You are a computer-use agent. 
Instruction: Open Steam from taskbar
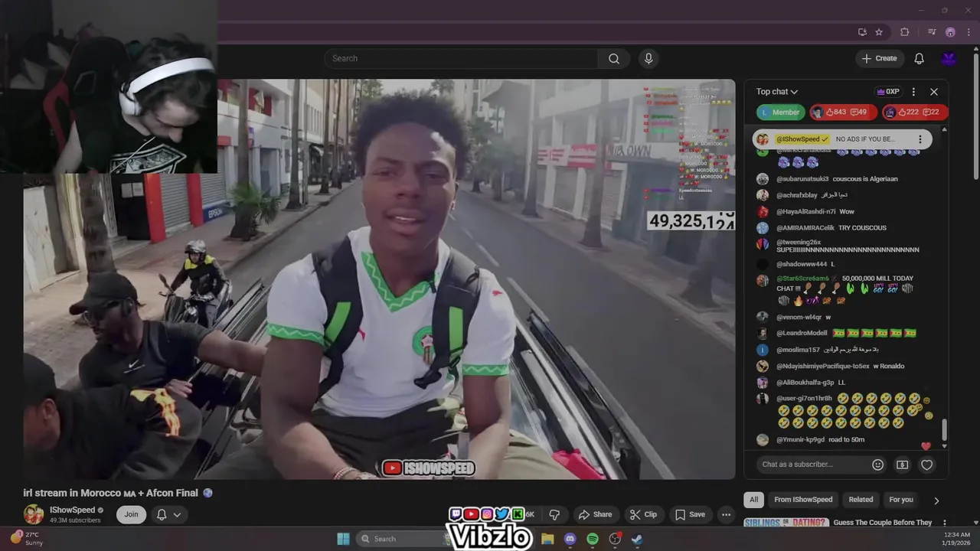637,539
